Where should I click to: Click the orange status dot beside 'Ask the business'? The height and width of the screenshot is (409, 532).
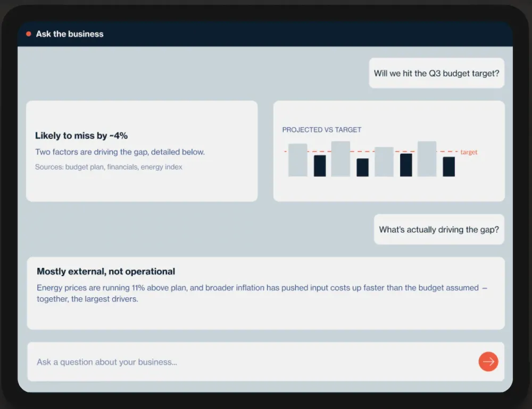pyautogui.click(x=29, y=34)
